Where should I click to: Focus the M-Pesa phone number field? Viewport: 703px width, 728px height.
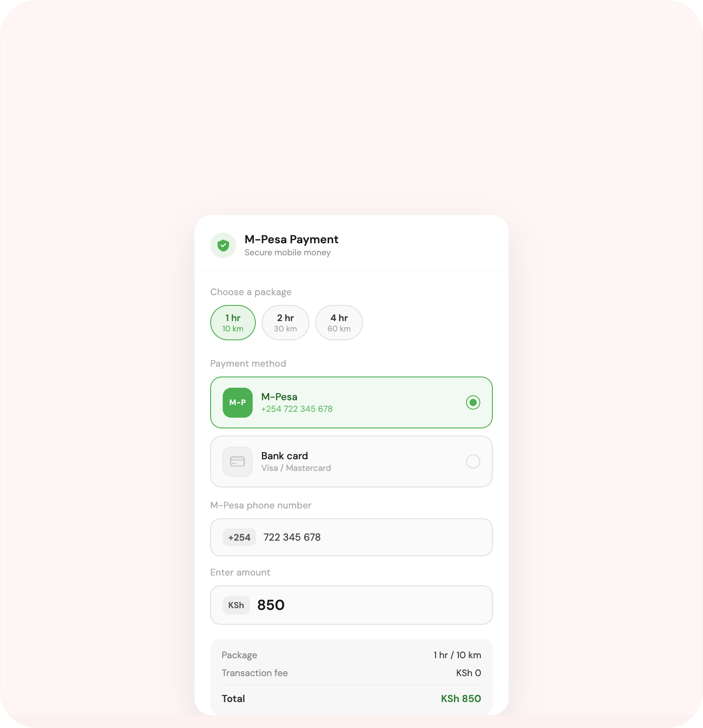(351, 538)
